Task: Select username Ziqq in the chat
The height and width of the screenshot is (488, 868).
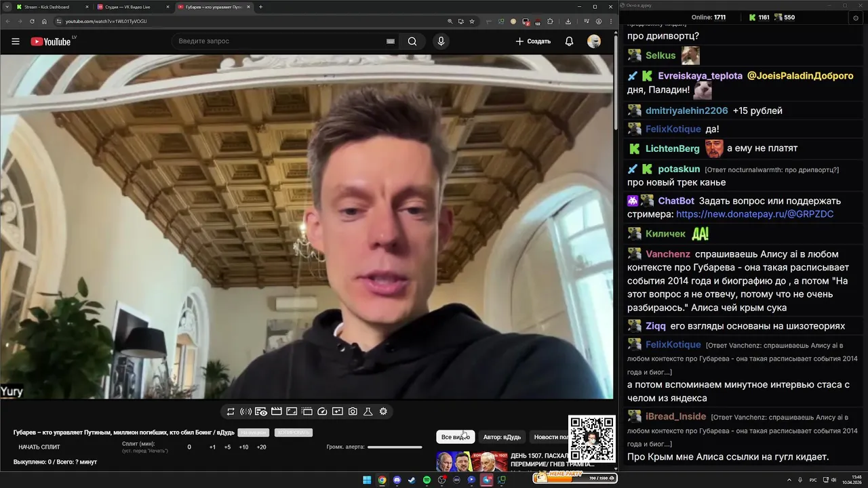Action: click(x=656, y=326)
